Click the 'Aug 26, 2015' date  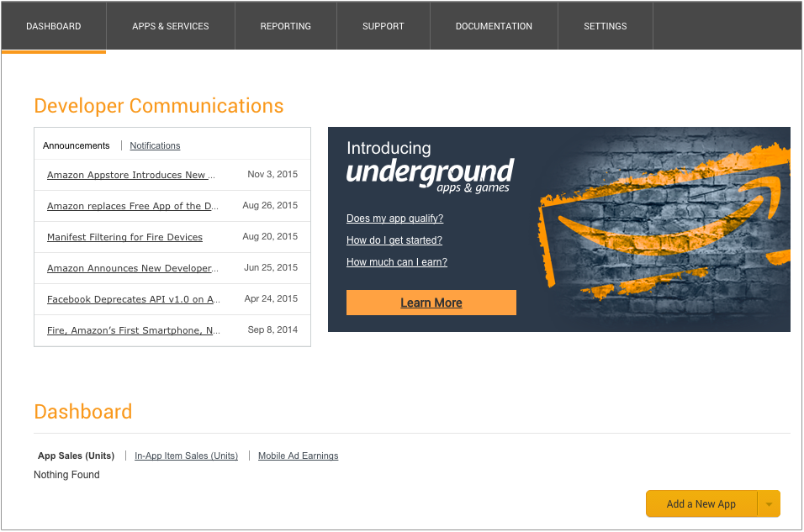point(270,206)
